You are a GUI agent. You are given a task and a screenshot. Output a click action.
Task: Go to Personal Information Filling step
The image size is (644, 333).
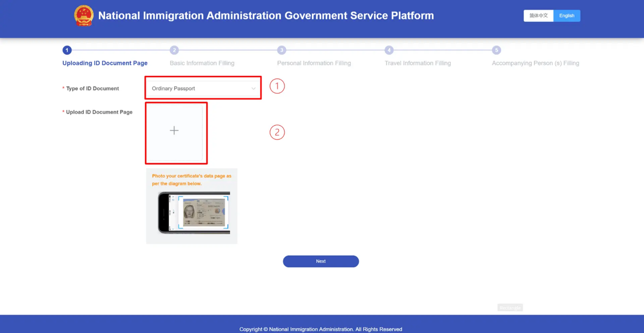point(314,63)
